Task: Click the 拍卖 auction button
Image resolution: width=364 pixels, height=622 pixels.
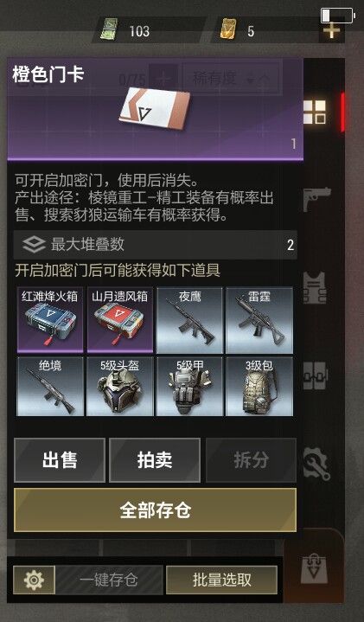Action: pyautogui.click(x=155, y=460)
